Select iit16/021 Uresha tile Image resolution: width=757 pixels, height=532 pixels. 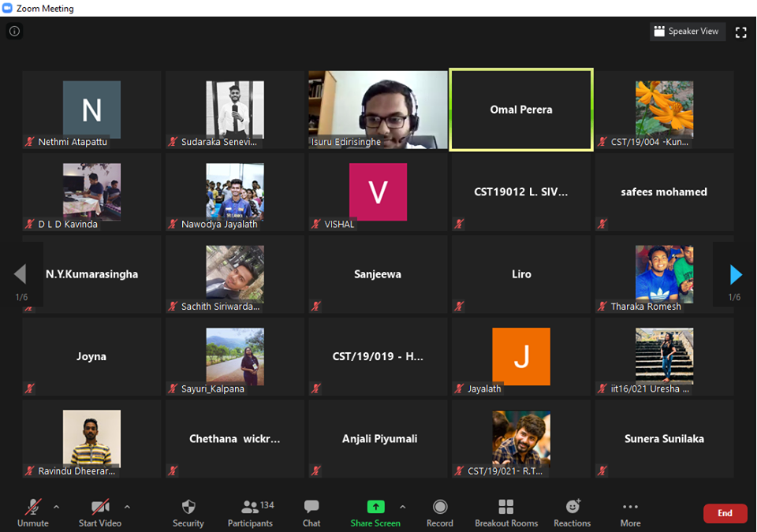(x=664, y=357)
